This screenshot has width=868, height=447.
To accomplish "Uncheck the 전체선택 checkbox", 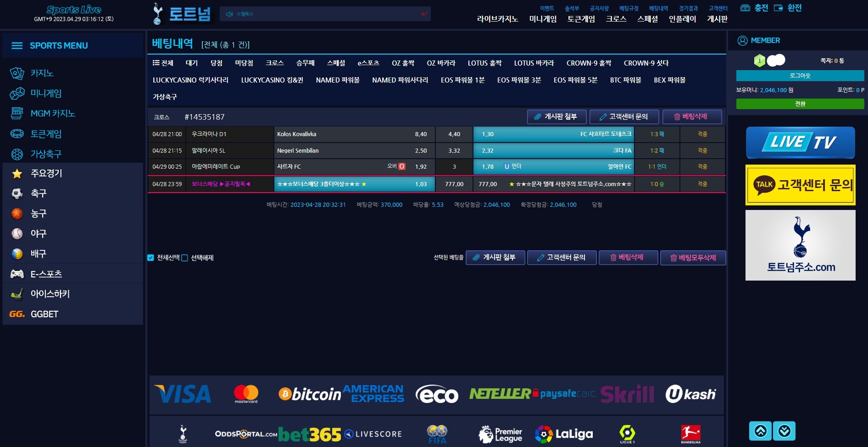I will click(x=150, y=258).
